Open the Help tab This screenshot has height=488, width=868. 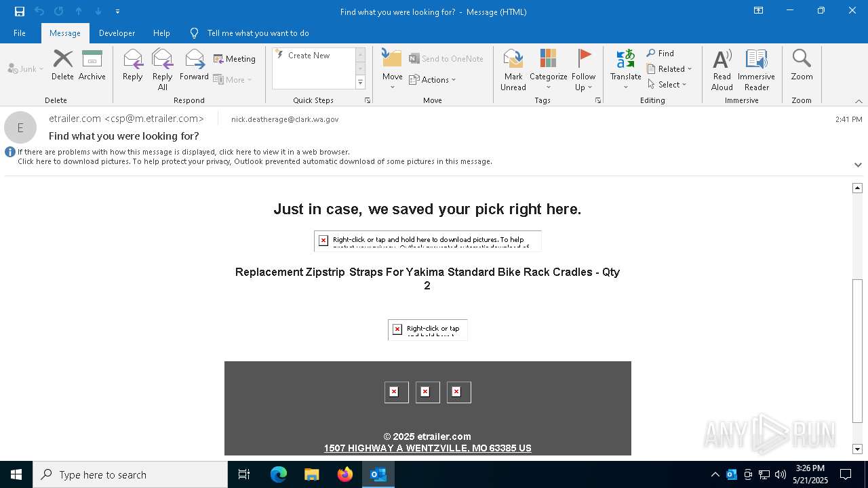pos(161,33)
